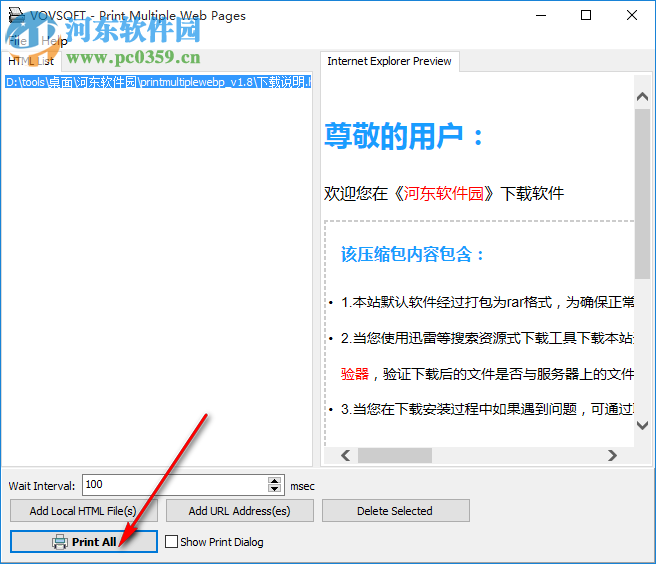Click the 该压缩包内容包含 heading
Screen dimensions: 656x564
412,254
